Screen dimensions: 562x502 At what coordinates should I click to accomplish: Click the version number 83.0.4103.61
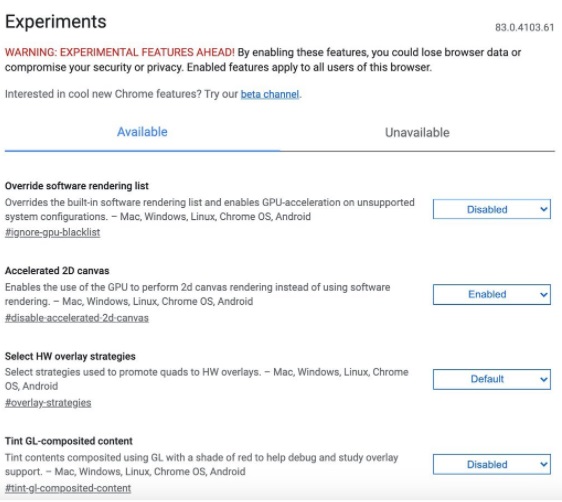pyautogui.click(x=524, y=28)
